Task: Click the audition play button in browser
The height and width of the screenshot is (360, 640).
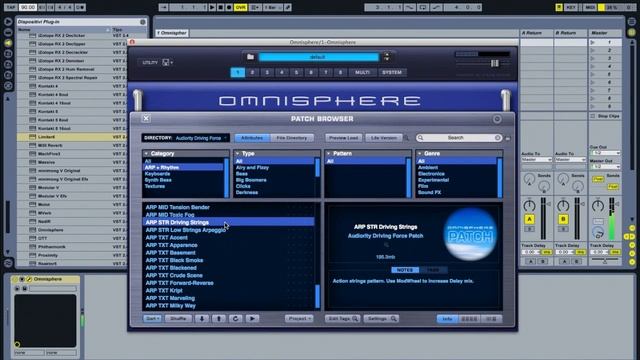Action: [252, 318]
